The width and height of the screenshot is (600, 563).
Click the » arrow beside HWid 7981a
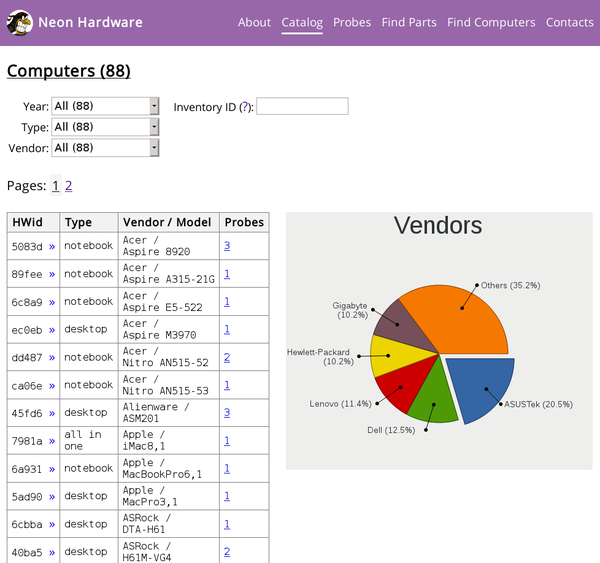52,441
